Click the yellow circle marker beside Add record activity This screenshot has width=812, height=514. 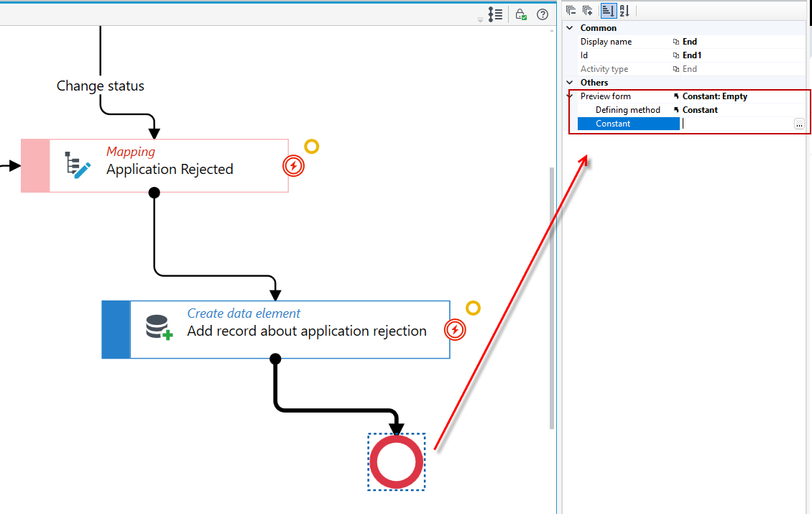pyautogui.click(x=473, y=308)
